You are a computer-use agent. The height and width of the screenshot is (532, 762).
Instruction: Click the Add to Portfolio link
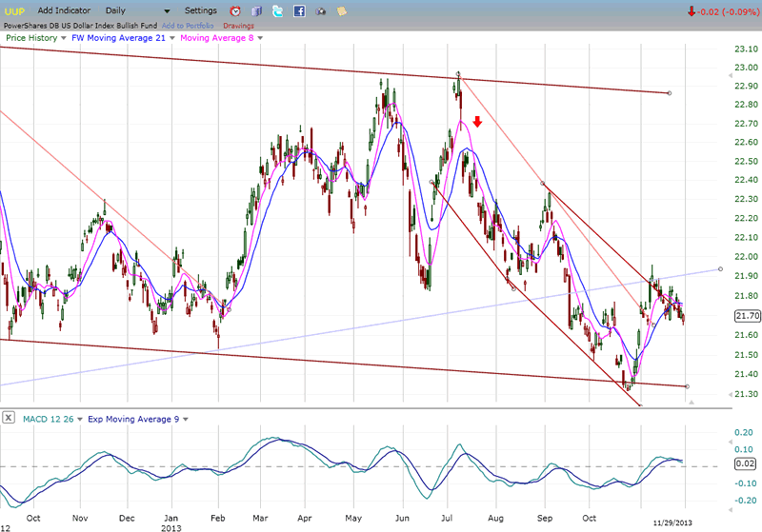click(x=187, y=25)
